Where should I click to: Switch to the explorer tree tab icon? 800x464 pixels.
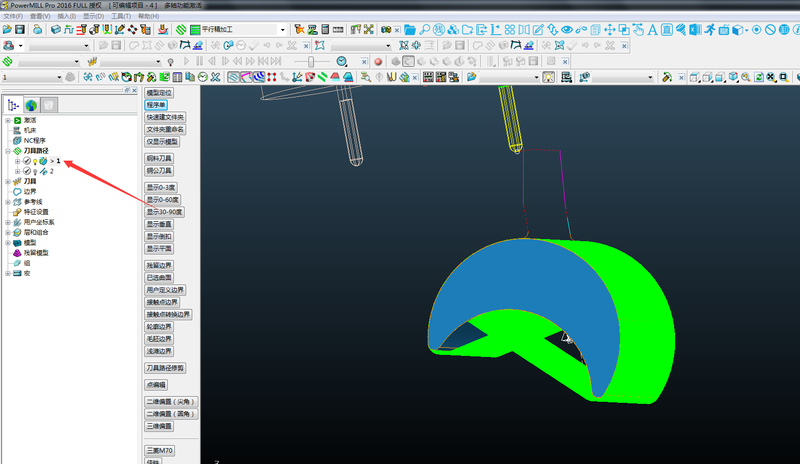(x=13, y=105)
